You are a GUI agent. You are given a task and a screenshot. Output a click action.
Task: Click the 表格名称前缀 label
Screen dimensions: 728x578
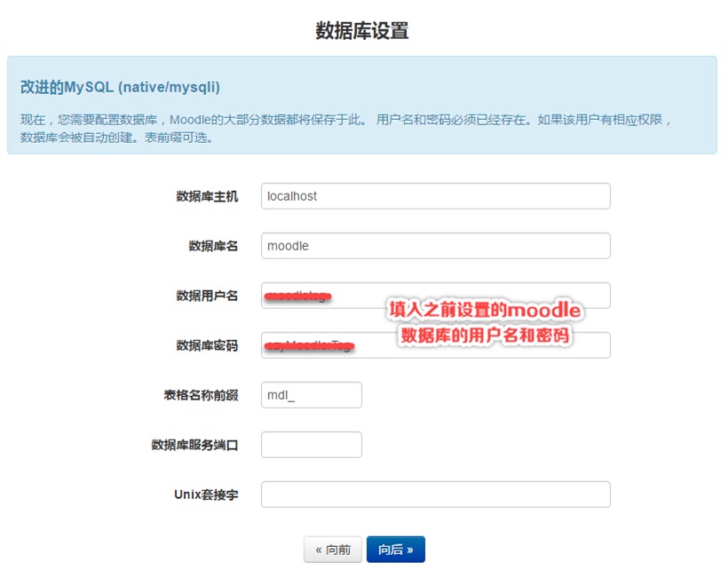coord(201,396)
